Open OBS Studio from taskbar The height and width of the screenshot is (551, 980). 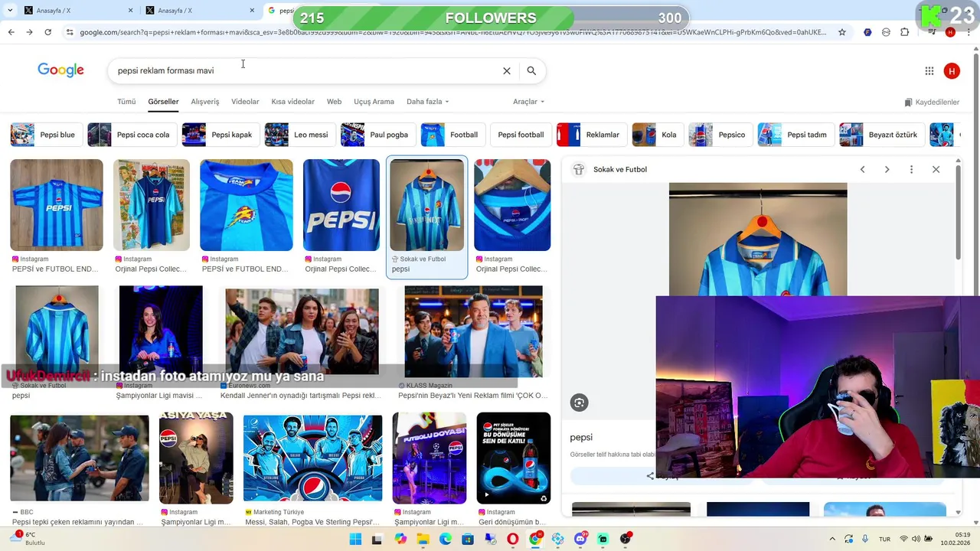[626, 540]
